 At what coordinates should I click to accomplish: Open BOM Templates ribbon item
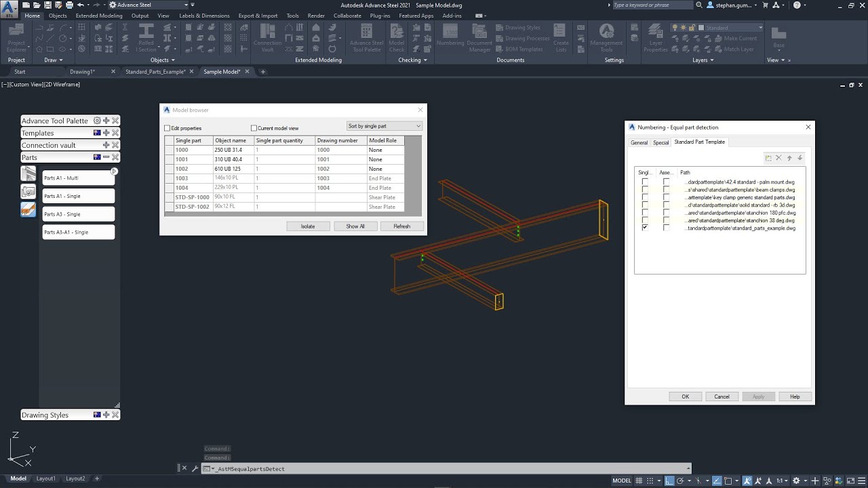pos(519,49)
